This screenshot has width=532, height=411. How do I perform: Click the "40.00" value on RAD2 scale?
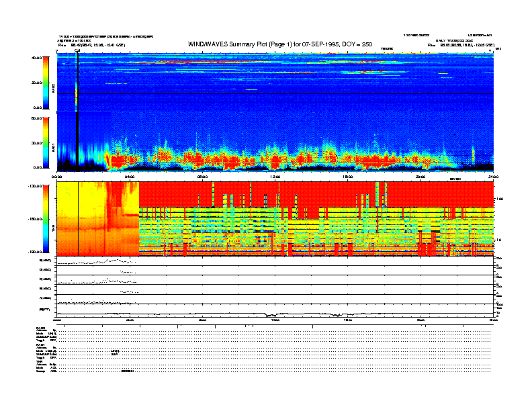click(x=36, y=58)
